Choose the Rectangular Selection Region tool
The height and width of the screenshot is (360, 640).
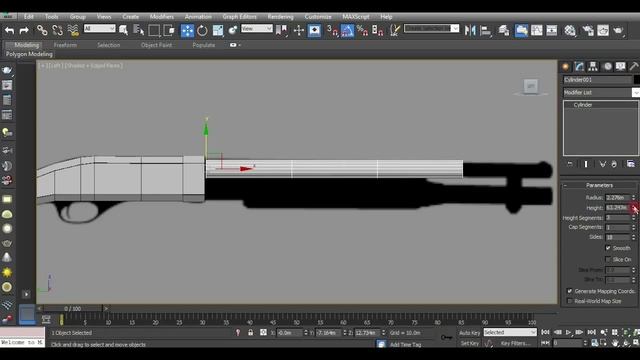[x=154, y=30]
